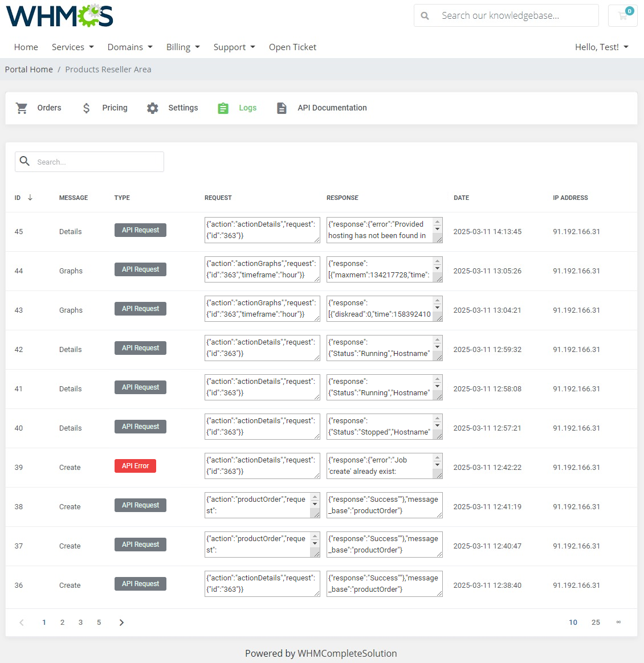Select Home in the navigation bar
This screenshot has width=644, height=663.
pos(26,47)
